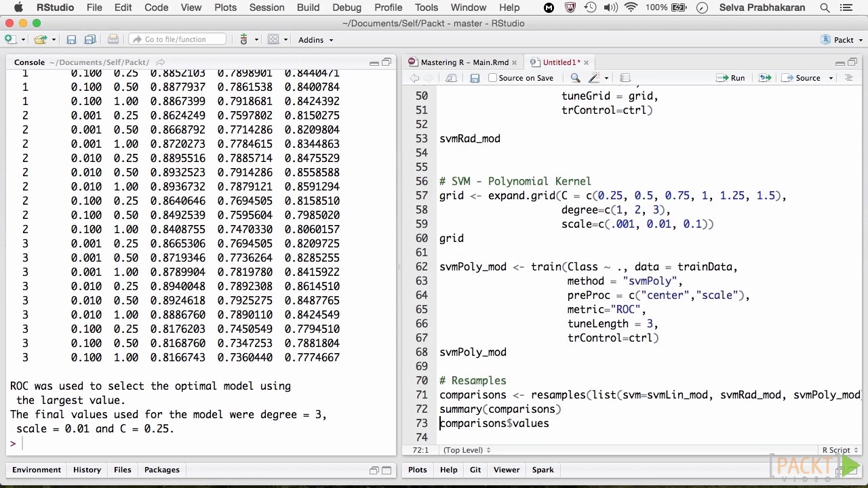Open the Git tab

click(475, 470)
